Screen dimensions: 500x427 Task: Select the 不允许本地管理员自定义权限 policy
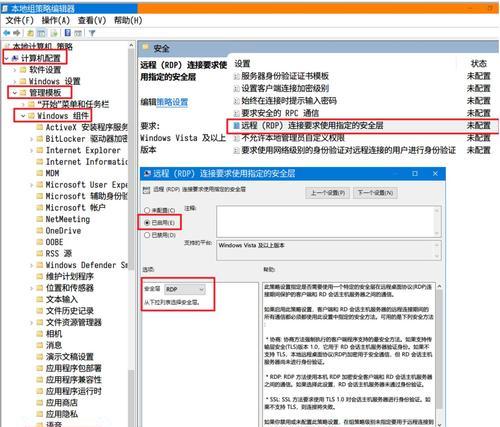293,138
